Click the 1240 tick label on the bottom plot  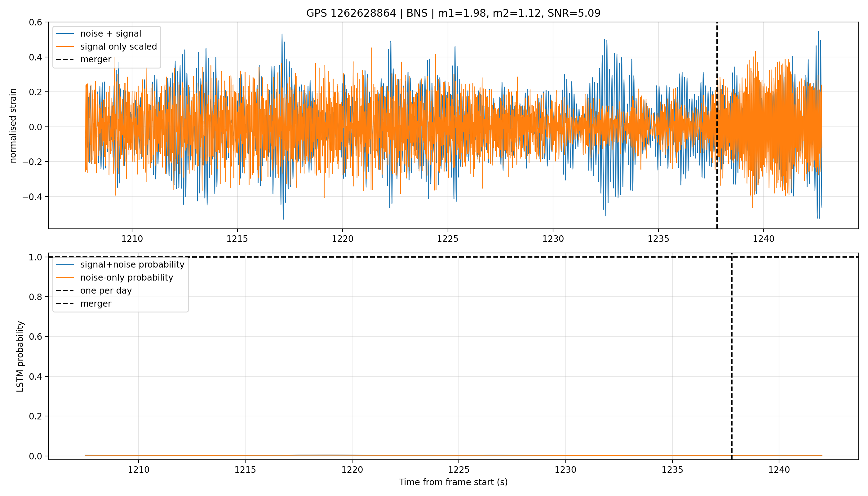779,470
